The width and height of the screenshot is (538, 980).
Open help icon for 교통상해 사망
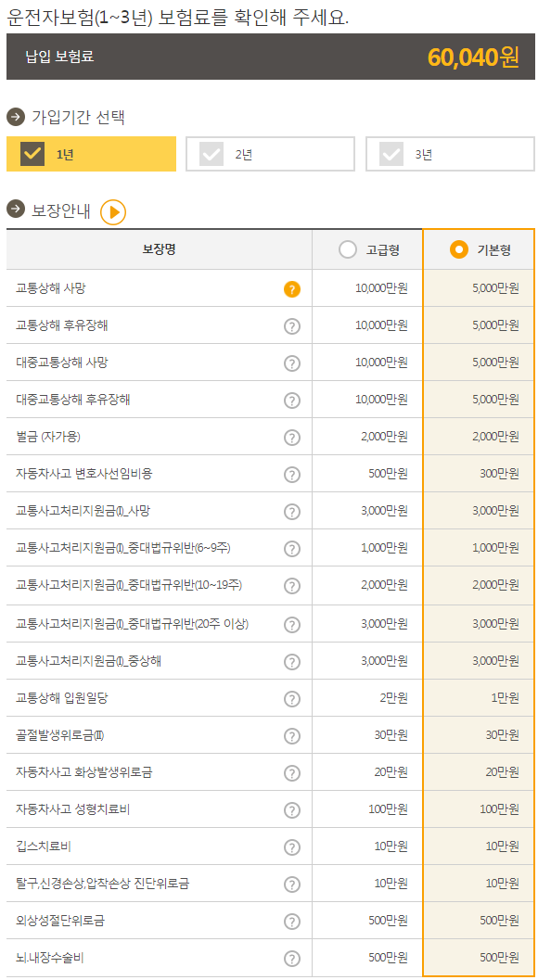coord(292,288)
